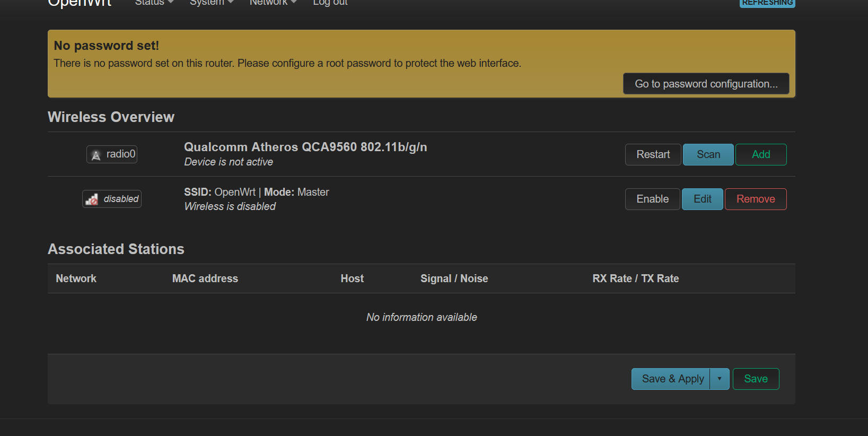Click the Signal / Noise column header
Viewport: 868px width, 436px height.
pos(454,278)
